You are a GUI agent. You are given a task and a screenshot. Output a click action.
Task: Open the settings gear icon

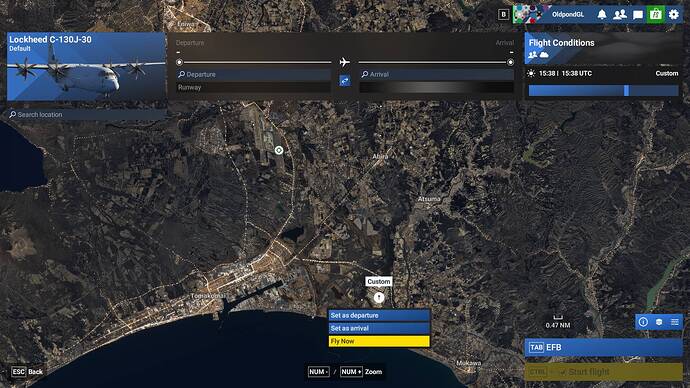674,15
